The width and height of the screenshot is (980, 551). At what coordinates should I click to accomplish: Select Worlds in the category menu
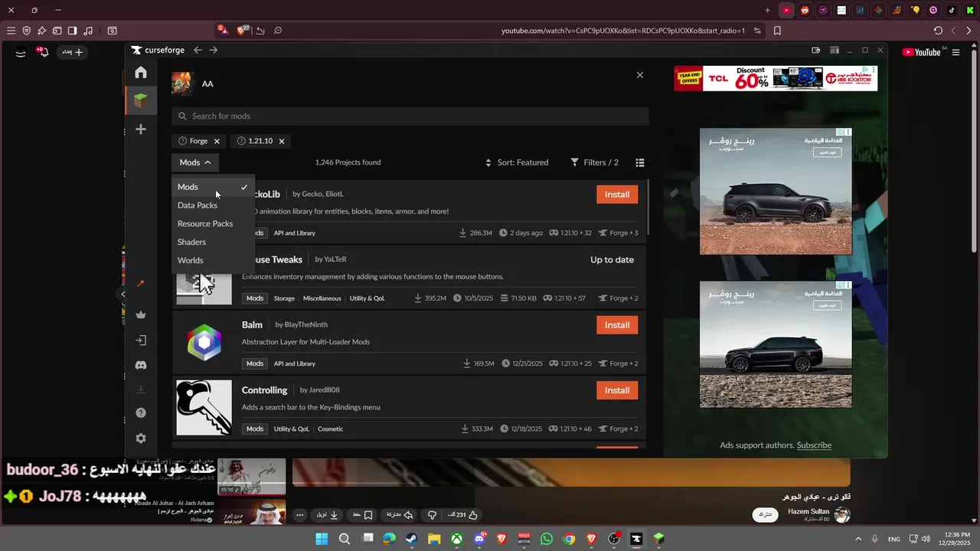click(213, 260)
